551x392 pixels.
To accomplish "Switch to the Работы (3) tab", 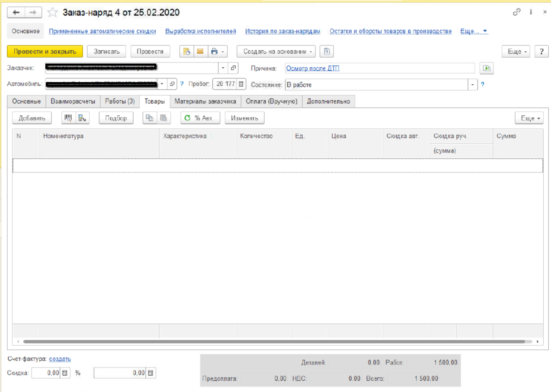I will click(x=120, y=102).
